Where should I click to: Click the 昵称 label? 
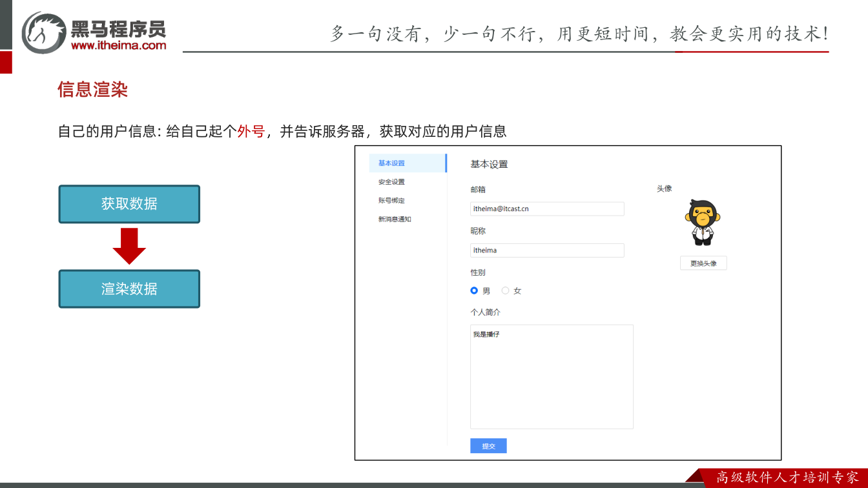click(478, 231)
